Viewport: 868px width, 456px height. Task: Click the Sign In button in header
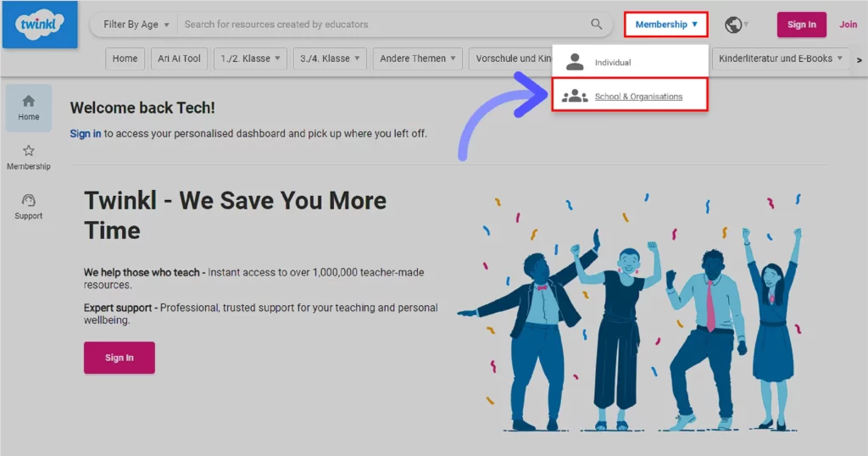(802, 25)
